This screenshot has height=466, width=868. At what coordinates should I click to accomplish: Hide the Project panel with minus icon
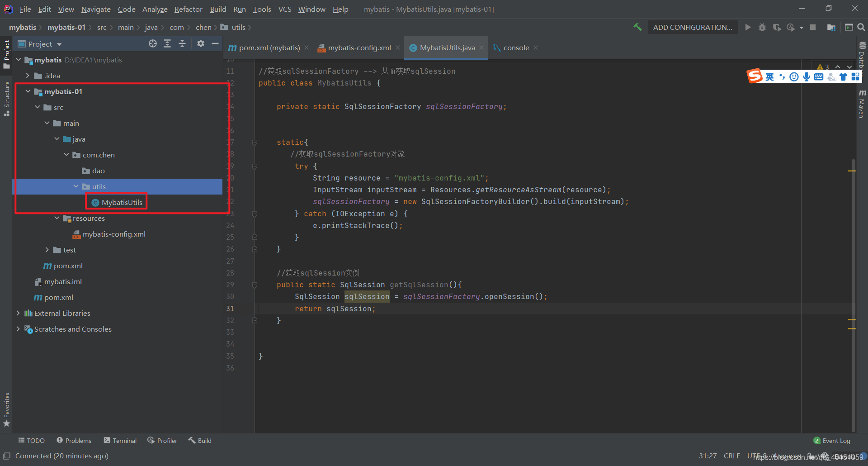215,43
